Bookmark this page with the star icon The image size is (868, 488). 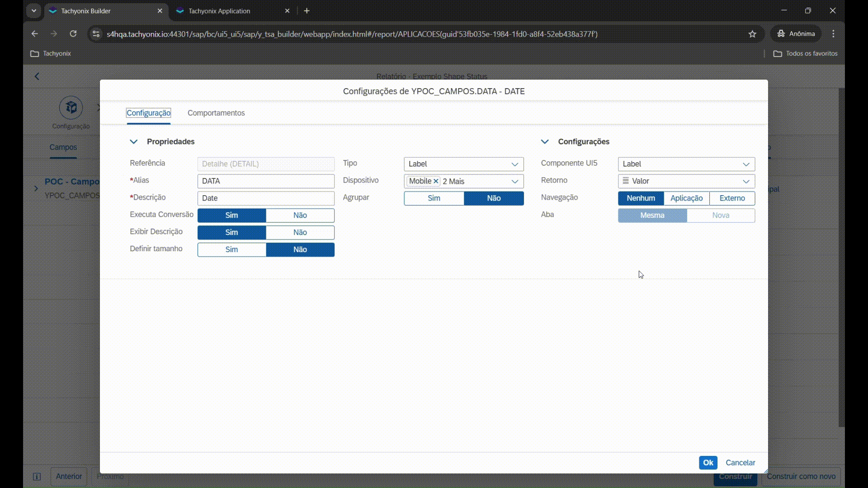pyautogui.click(x=752, y=34)
